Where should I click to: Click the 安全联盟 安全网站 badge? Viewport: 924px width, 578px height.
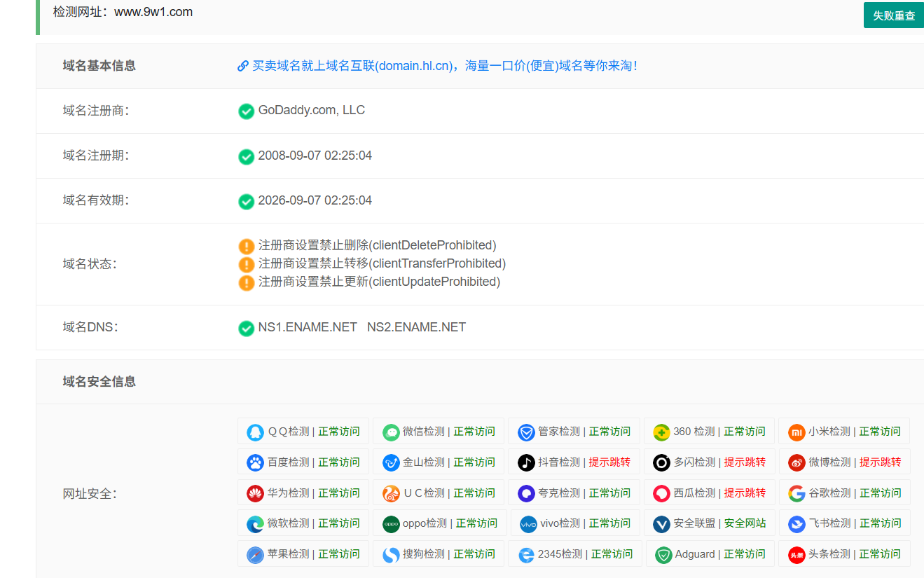pyautogui.click(x=710, y=523)
